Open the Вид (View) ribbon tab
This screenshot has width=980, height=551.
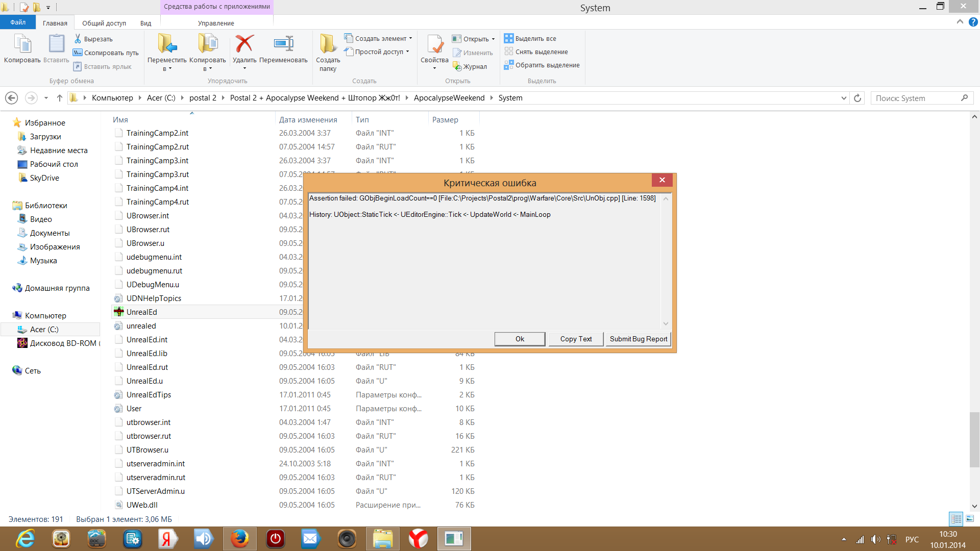click(145, 23)
